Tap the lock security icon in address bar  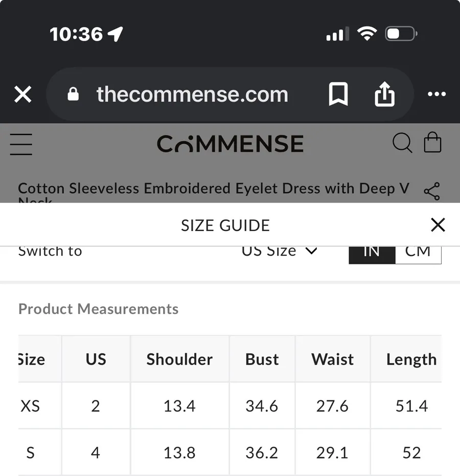(73, 94)
